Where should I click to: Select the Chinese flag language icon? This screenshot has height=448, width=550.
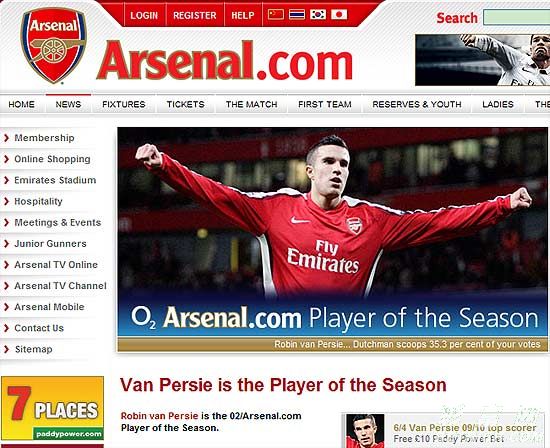pyautogui.click(x=276, y=14)
